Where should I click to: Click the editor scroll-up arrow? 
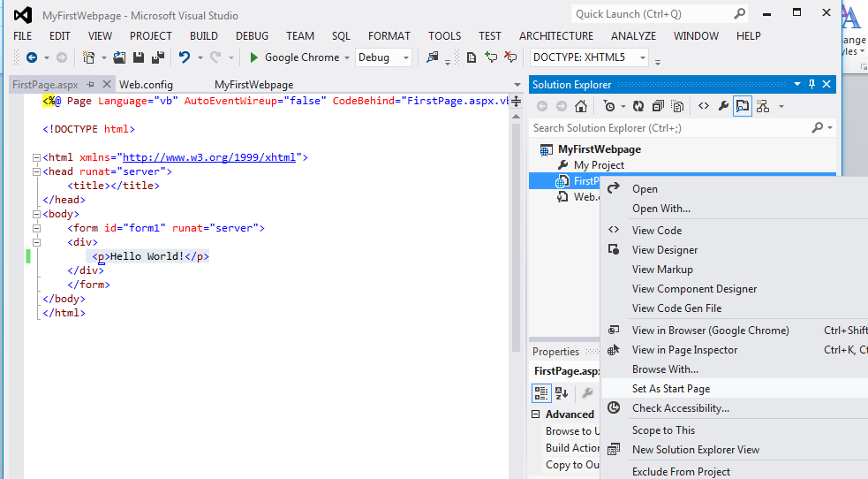516,117
